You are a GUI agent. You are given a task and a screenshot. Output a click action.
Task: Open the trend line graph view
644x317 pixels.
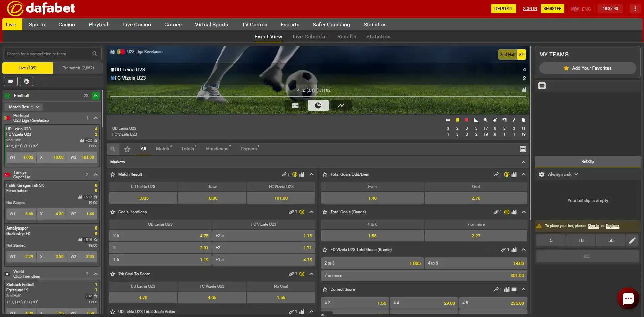[x=341, y=105]
